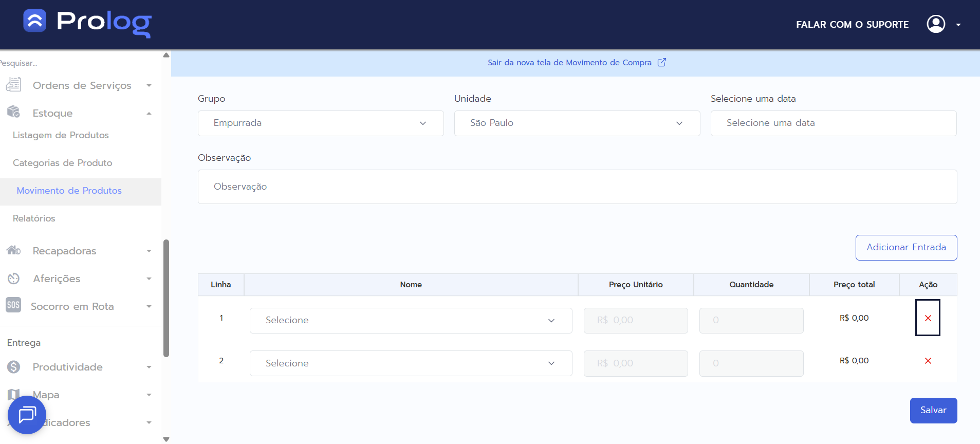Click the Recapadoras sidebar icon

coord(13,250)
